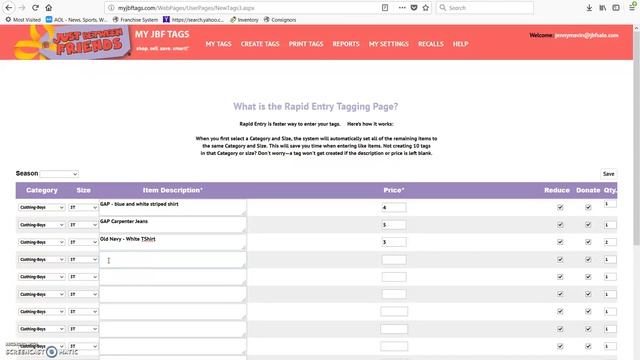
Task: Uncheck Reduce for Old Navy TShirt row
Action: 560,242
